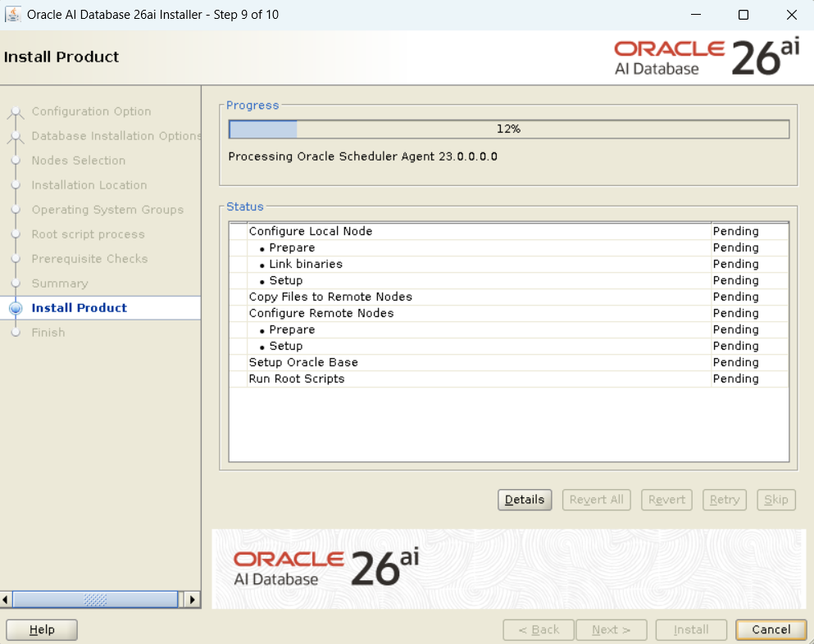The width and height of the screenshot is (814, 644).
Task: Click the Prerequisite Checks step in sidebar
Action: click(x=89, y=259)
